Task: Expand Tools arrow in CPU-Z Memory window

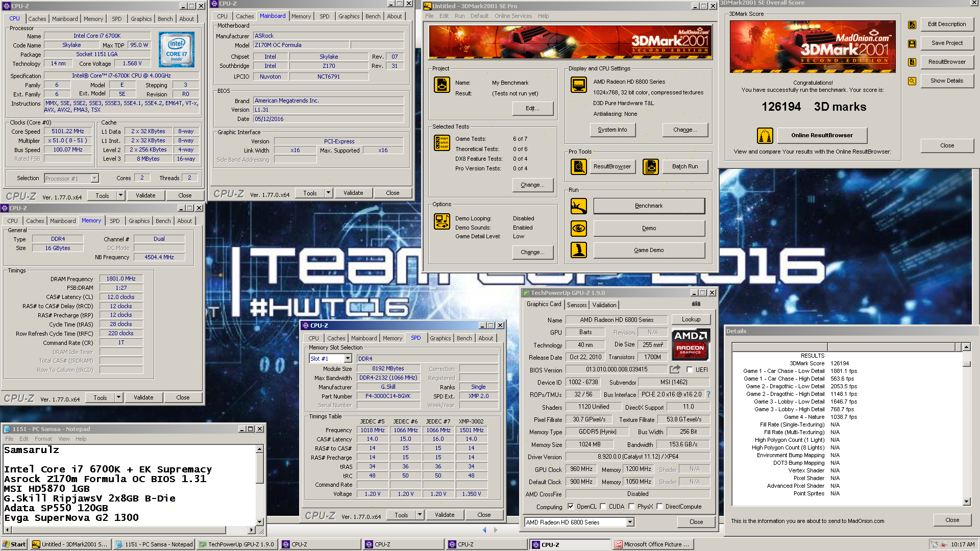Action: (118, 397)
